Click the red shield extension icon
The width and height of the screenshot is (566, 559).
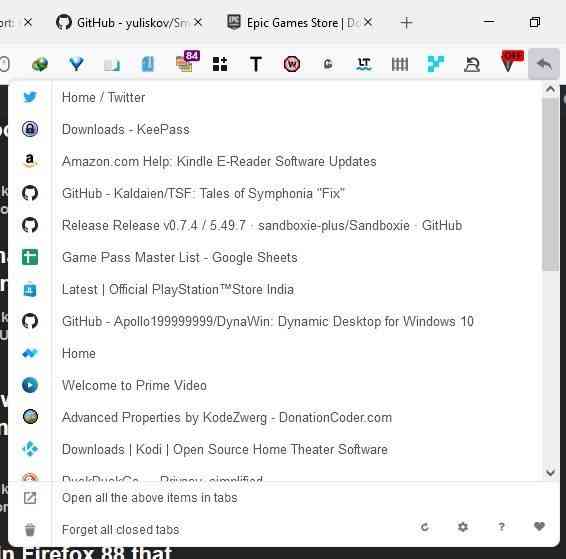pos(511,61)
